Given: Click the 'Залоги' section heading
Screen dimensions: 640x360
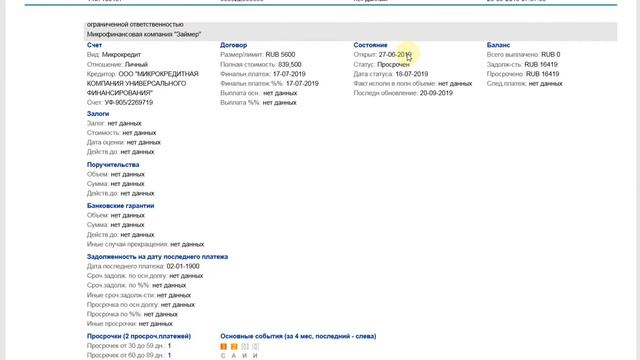Looking at the screenshot, I should click(98, 113).
